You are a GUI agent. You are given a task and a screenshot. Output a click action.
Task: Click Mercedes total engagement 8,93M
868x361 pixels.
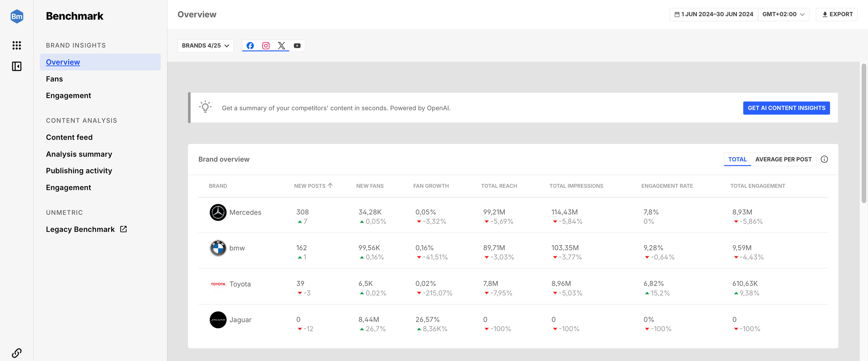click(742, 212)
